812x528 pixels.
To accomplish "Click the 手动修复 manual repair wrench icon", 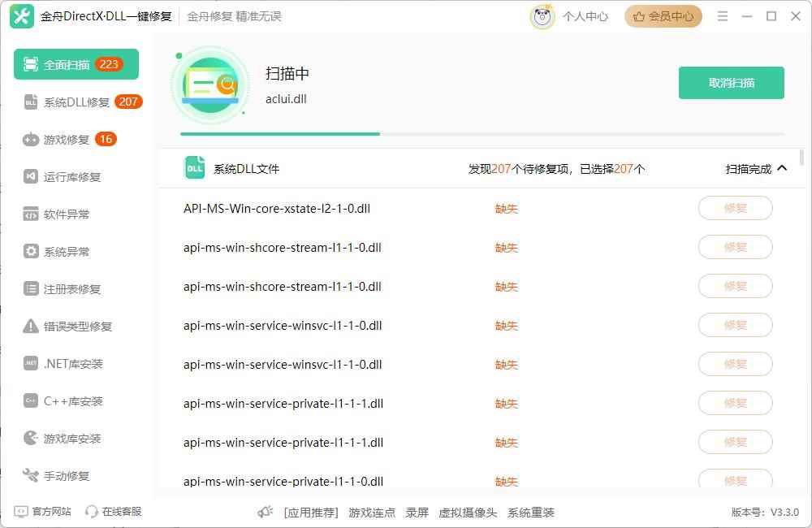I will (x=30, y=475).
